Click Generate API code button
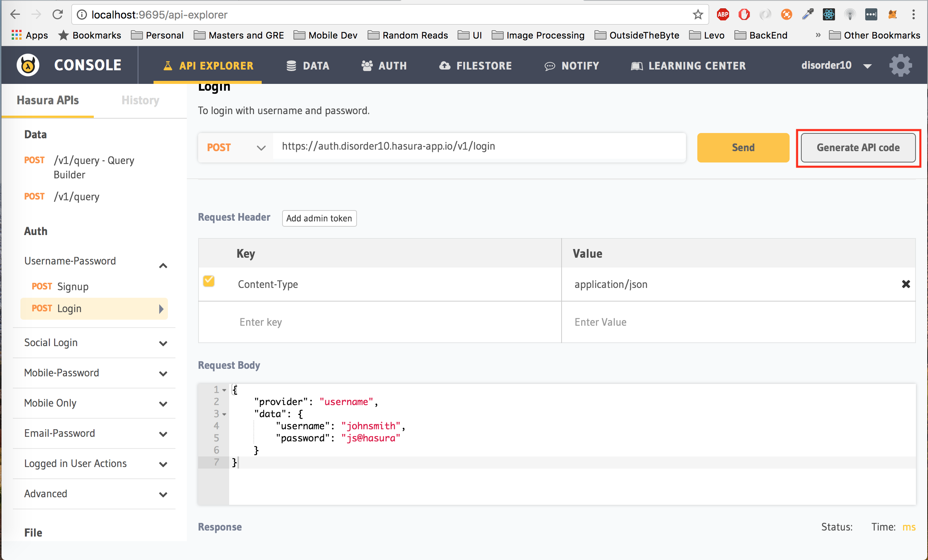The height and width of the screenshot is (560, 928). [x=858, y=147]
